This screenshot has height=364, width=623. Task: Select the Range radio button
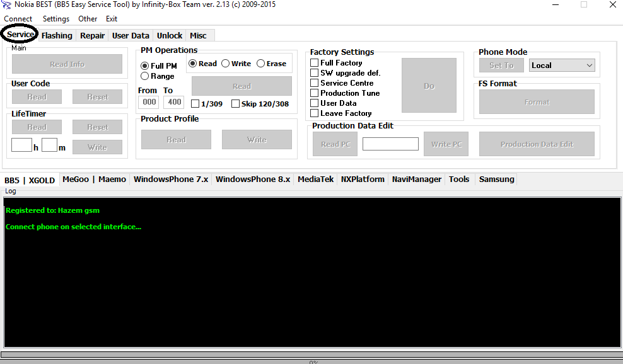point(158,76)
